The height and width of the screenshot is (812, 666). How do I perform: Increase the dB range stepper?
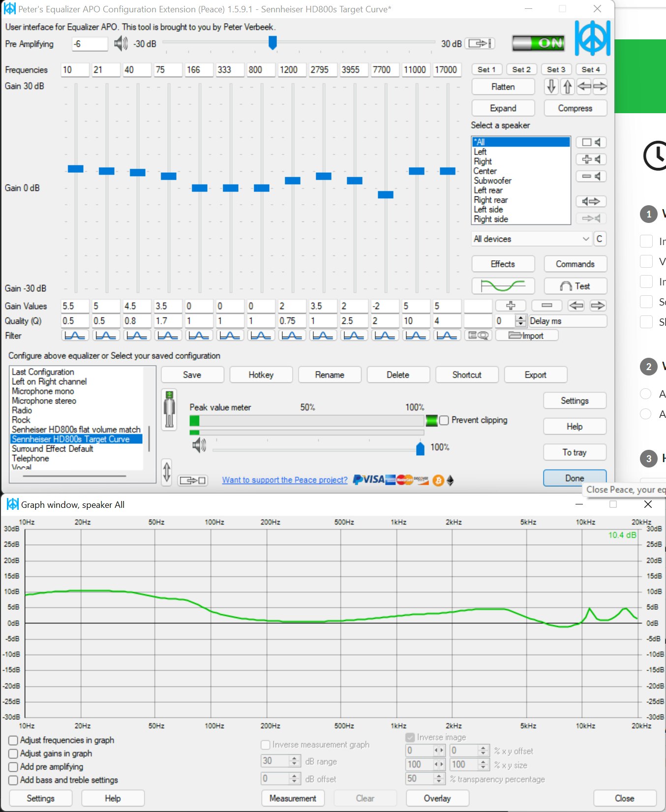tap(294, 758)
